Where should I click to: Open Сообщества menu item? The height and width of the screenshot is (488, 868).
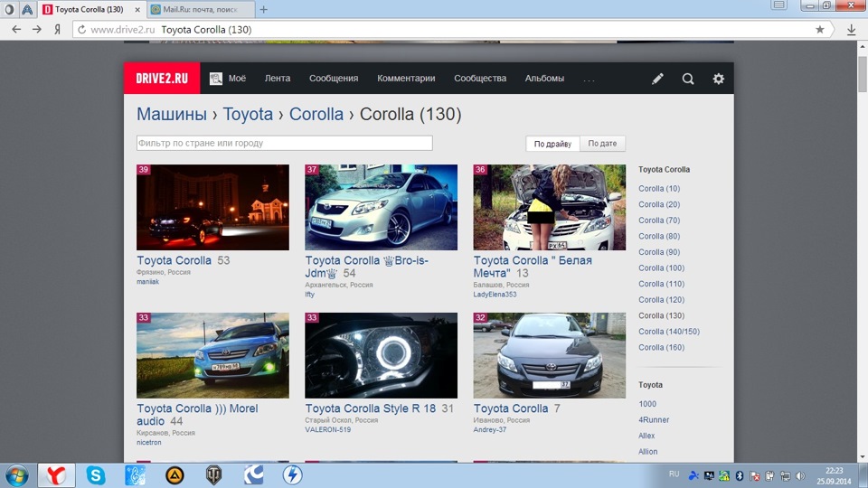[480, 79]
